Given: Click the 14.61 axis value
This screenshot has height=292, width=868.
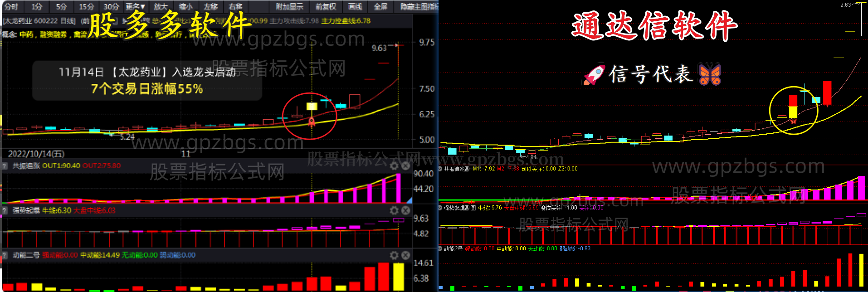Looking at the screenshot, I should (424, 263).
